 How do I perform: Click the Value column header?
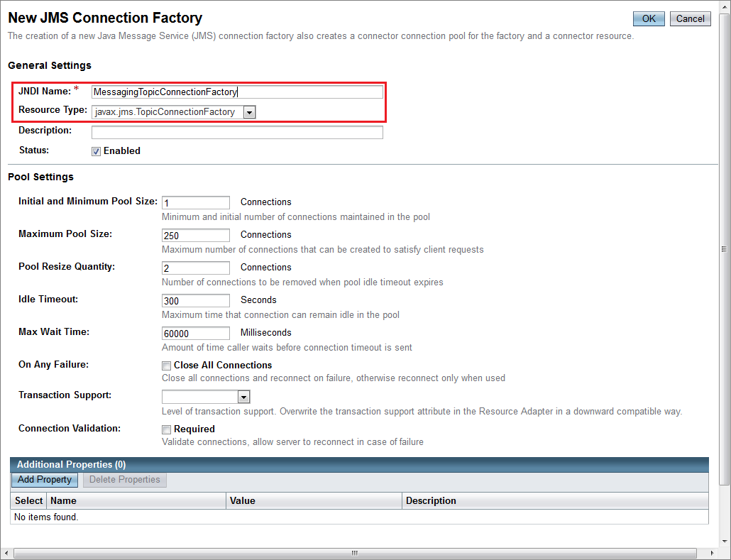[314, 501]
